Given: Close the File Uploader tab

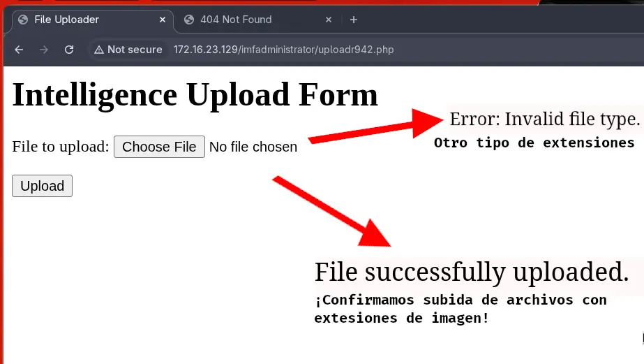Looking at the screenshot, I should [163, 20].
